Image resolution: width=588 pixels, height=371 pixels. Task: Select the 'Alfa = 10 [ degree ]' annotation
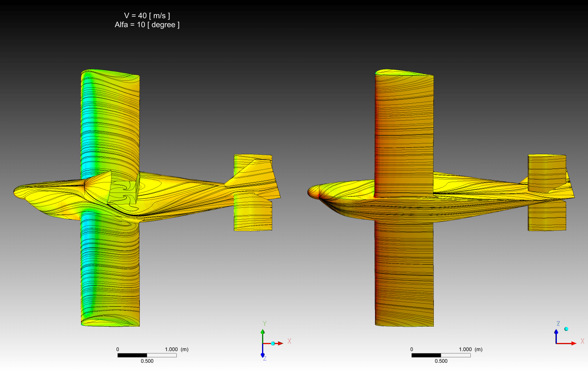pyautogui.click(x=147, y=25)
